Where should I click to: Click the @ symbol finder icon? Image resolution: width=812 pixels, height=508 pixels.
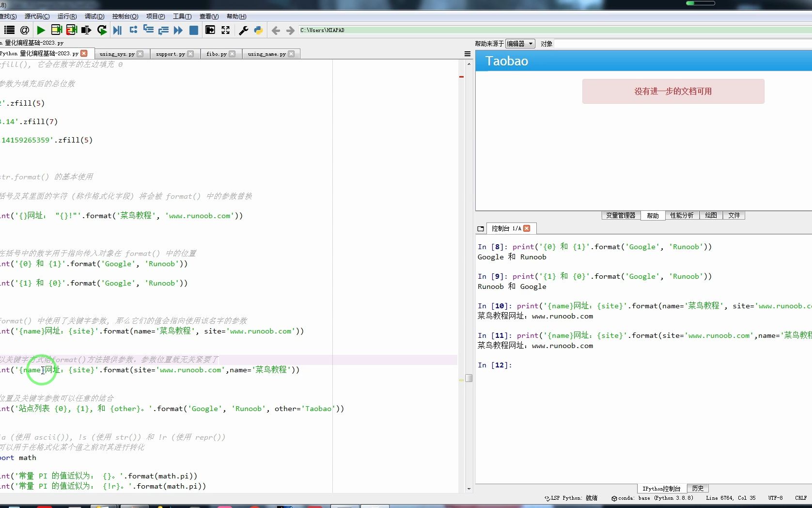tap(25, 30)
